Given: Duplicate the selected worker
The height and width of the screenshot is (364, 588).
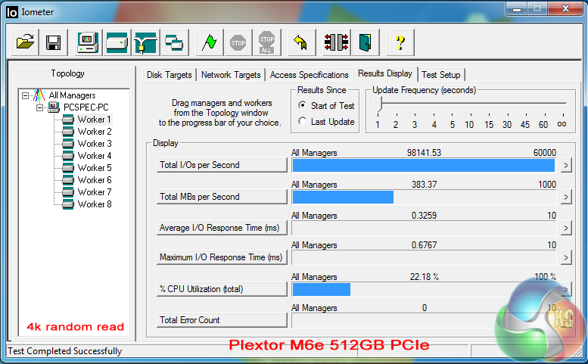Looking at the screenshot, I should point(174,42).
